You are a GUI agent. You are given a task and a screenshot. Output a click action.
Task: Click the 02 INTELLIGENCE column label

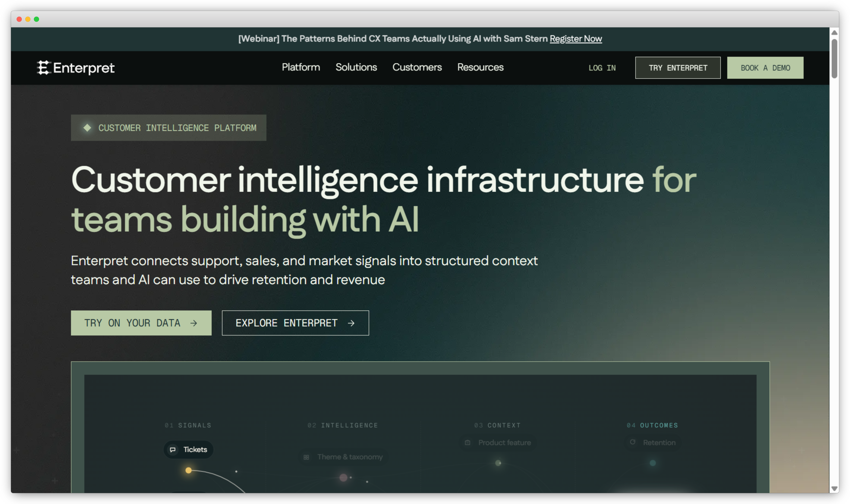pos(342,425)
